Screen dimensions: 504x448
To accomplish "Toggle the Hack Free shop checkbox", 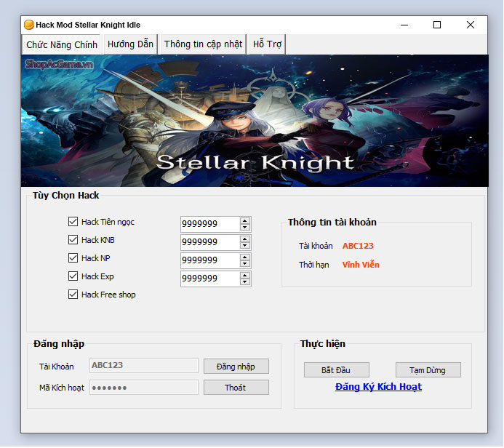I will click(x=73, y=294).
